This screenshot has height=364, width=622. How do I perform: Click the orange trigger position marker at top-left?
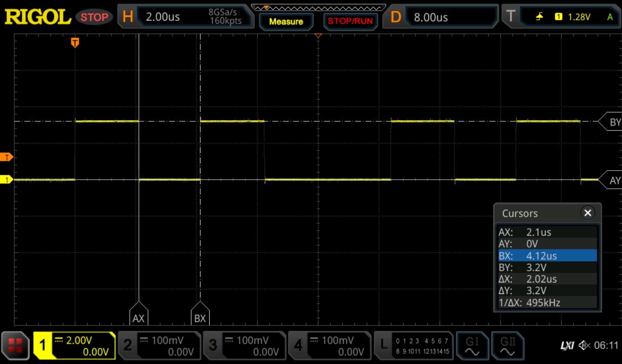(x=75, y=43)
